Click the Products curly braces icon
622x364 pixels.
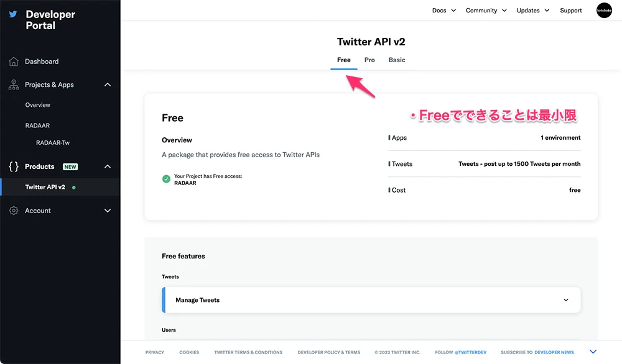click(14, 166)
